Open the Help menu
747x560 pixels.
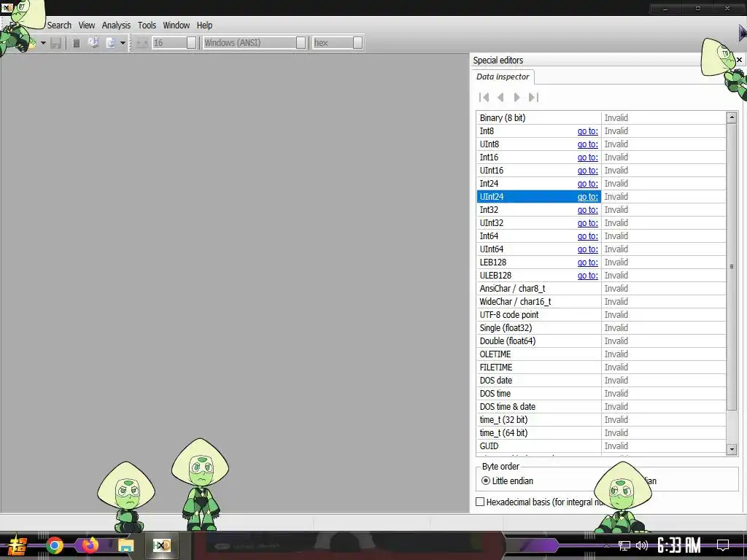click(x=204, y=26)
